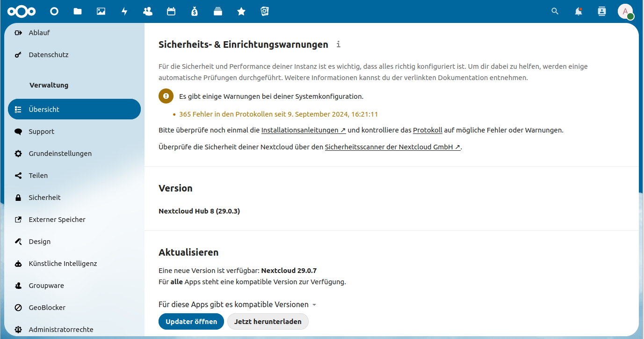Open the user avatar menu

[625, 11]
